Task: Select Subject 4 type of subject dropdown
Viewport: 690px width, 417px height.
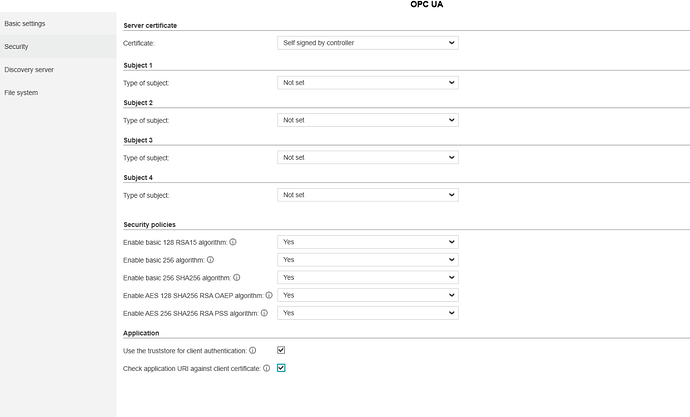Action: pos(367,195)
